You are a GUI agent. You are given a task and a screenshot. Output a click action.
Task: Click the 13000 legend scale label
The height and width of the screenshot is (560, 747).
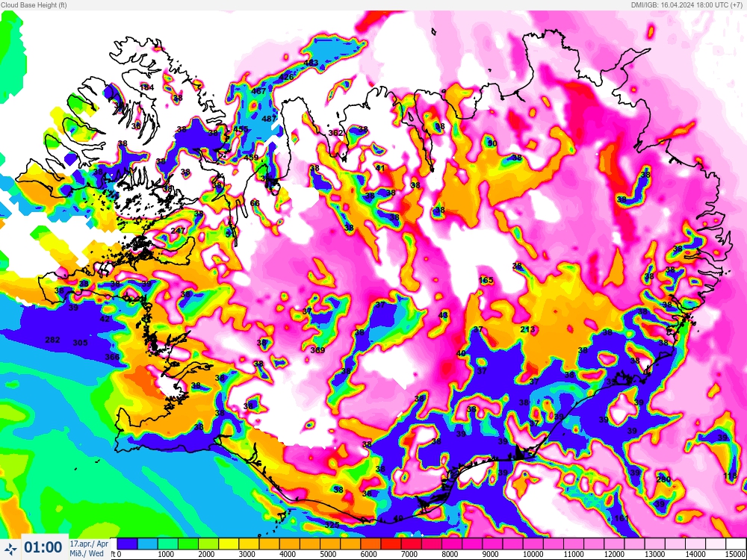coord(654,554)
